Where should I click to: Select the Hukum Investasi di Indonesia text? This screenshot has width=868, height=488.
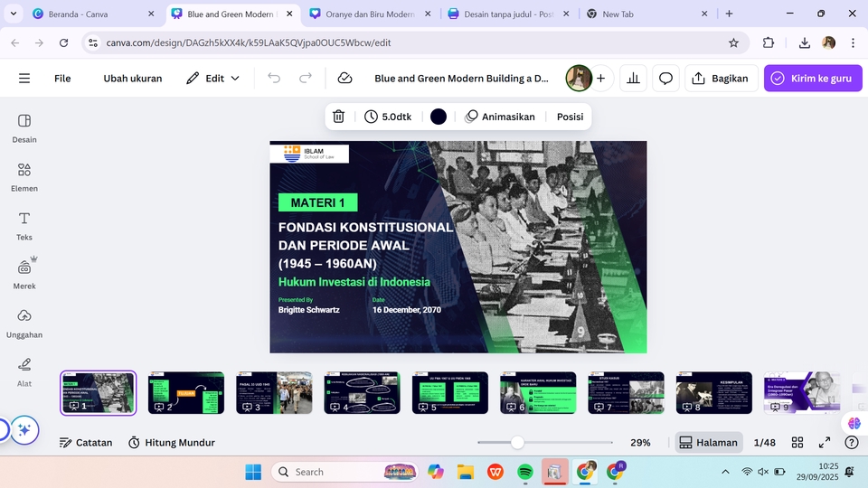coord(354,282)
